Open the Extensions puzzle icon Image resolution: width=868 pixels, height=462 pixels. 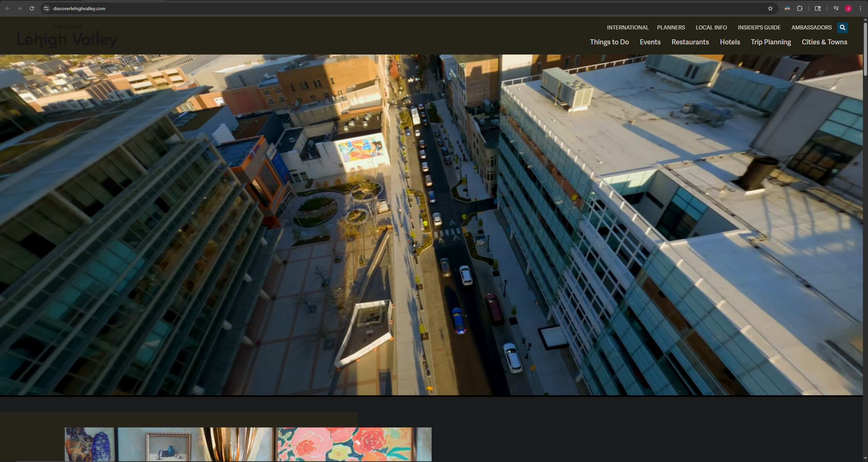[x=800, y=8]
